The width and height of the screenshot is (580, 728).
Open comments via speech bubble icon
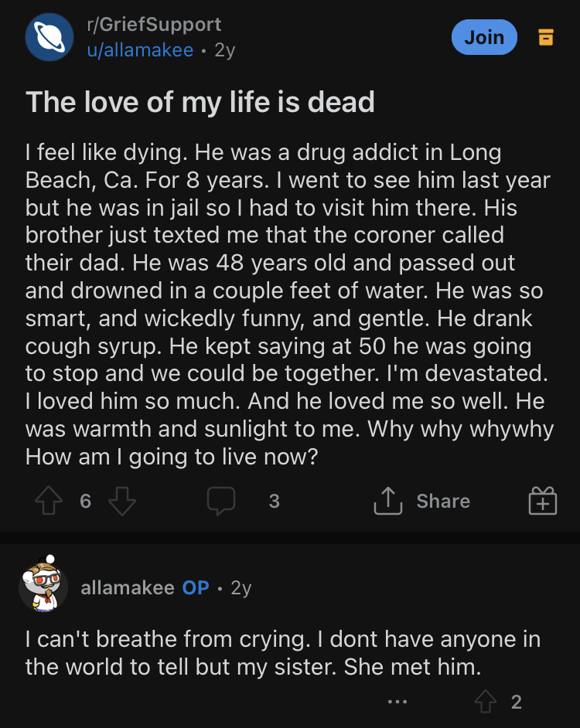click(x=221, y=502)
